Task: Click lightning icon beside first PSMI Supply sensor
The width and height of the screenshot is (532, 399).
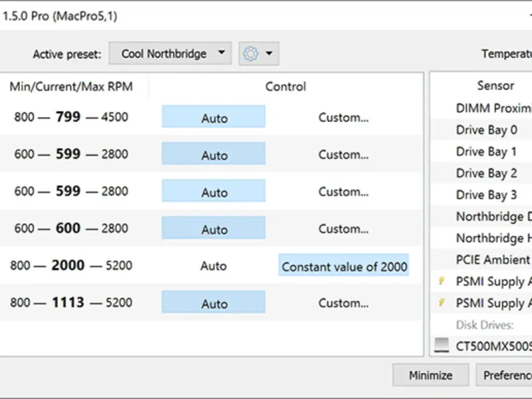Action: point(441,282)
